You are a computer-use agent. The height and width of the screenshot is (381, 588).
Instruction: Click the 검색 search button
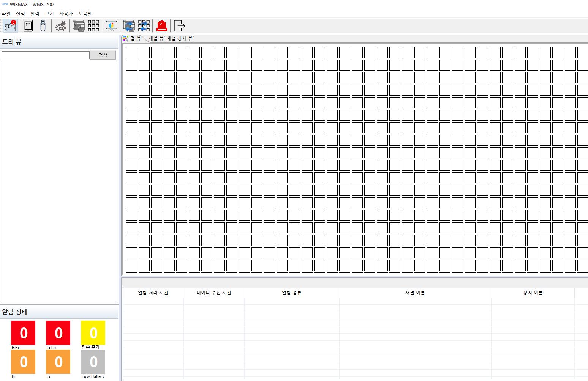click(103, 55)
